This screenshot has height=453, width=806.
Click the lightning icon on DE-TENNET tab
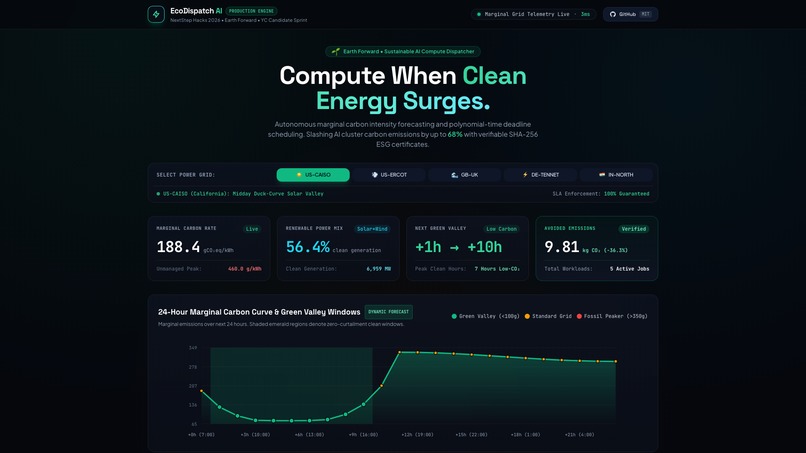(525, 175)
